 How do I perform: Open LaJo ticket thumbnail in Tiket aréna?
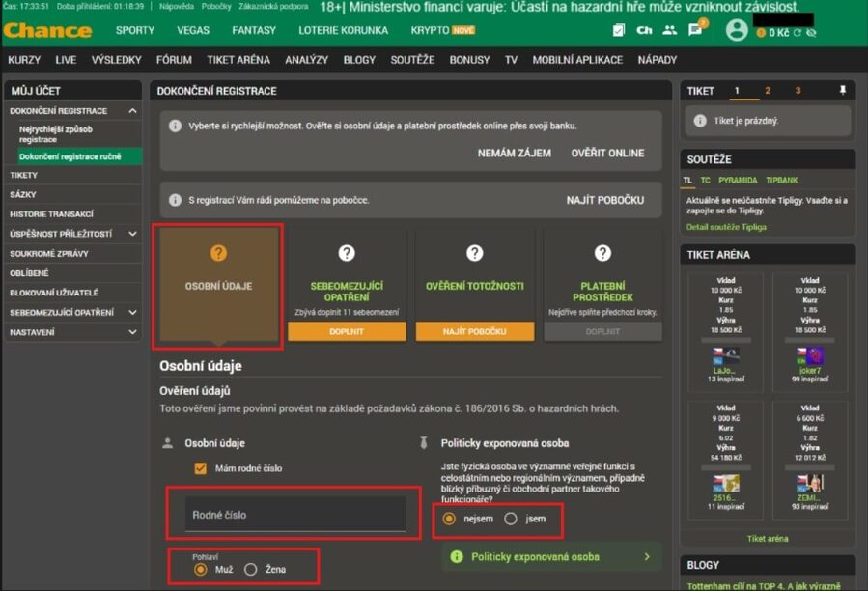pos(726,356)
